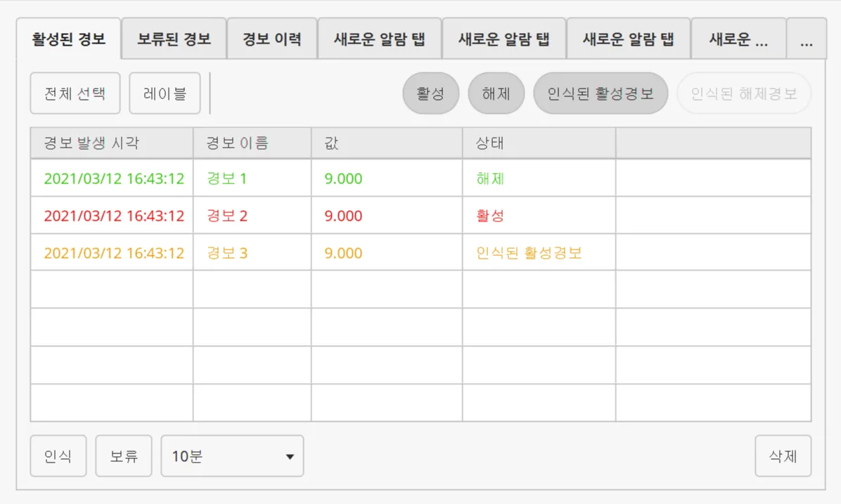Select the red 경보 2 row

(x=226, y=216)
